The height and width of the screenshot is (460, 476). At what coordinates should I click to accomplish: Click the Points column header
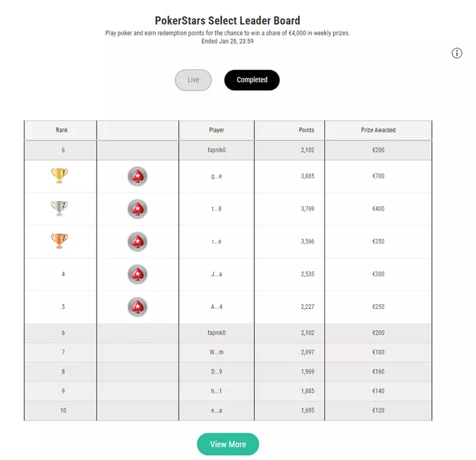[x=306, y=130]
